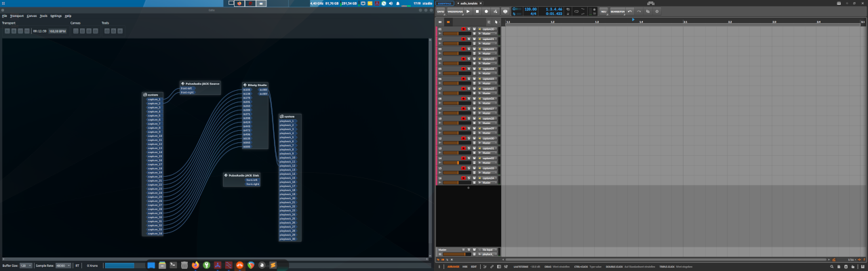Switch to the audio_template project tab
The image size is (868, 271).
pos(469,3)
